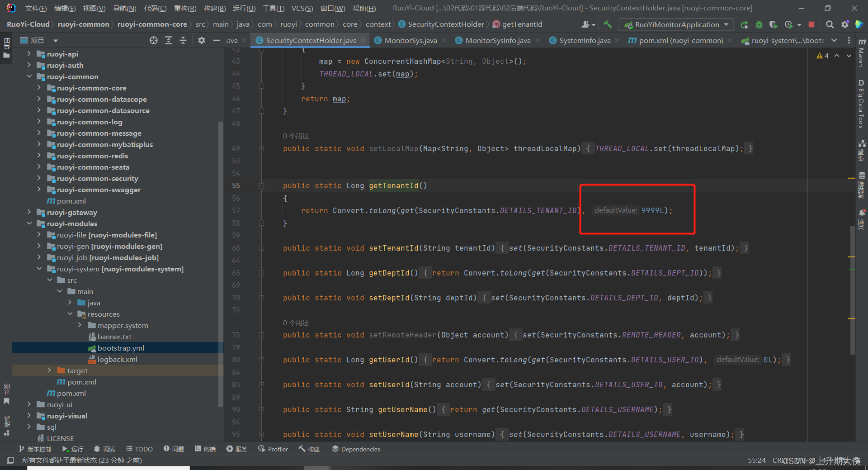
Task: Select logback.xml in project tree
Action: (118, 359)
